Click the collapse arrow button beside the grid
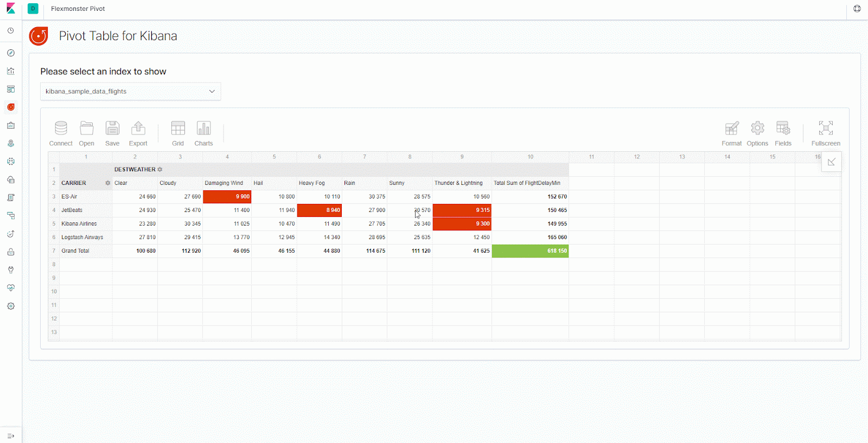The image size is (868, 443). [832, 162]
